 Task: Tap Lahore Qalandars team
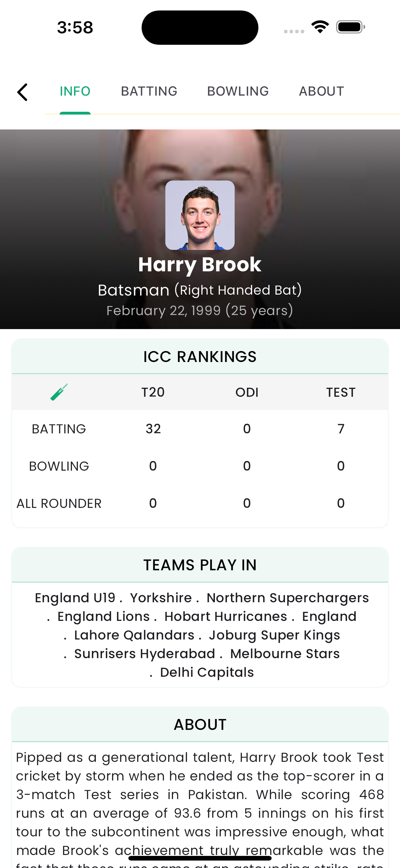point(134,635)
